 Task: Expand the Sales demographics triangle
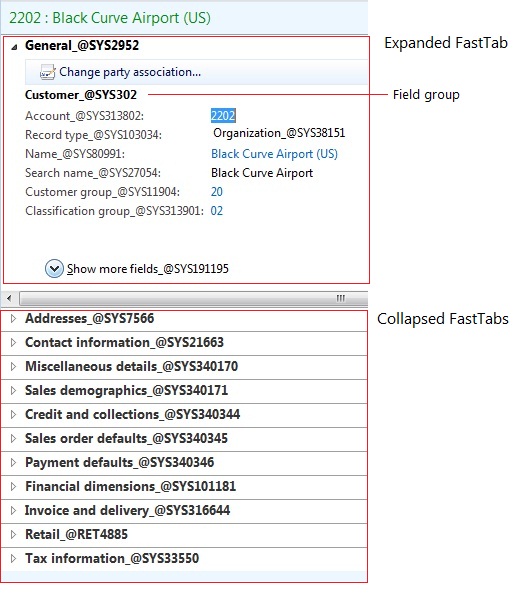[x=13, y=391]
